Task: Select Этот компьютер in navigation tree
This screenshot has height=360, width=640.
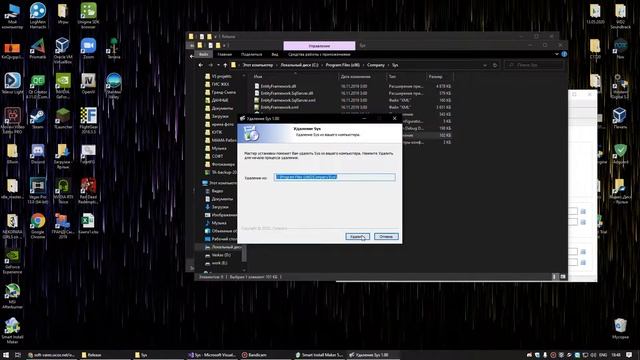Action: coord(220,183)
